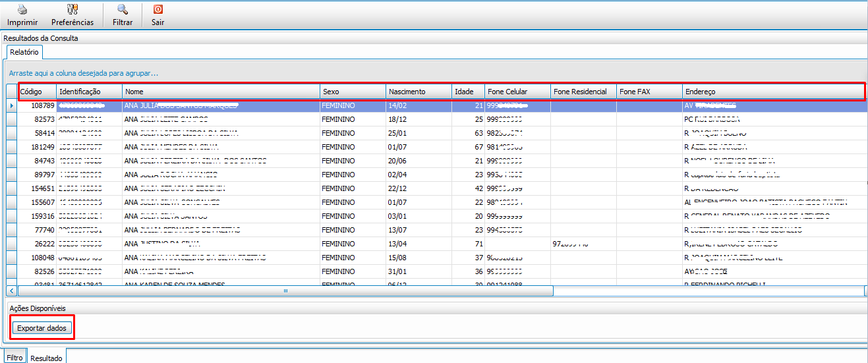Click birth date 22/12 cell

pyautogui.click(x=419, y=188)
